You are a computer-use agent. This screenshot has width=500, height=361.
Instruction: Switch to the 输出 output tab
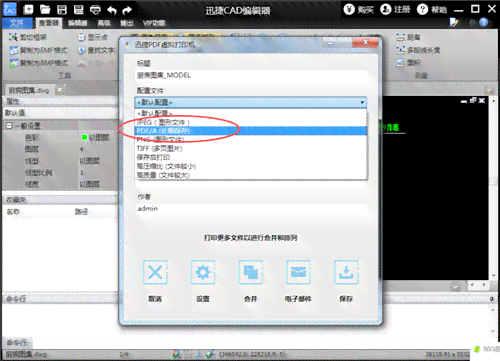127,23
